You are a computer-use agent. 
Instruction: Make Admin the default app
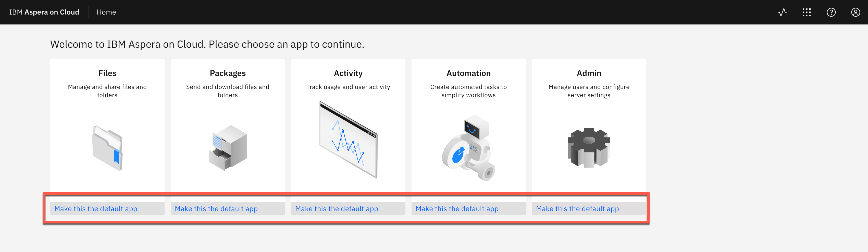click(577, 209)
